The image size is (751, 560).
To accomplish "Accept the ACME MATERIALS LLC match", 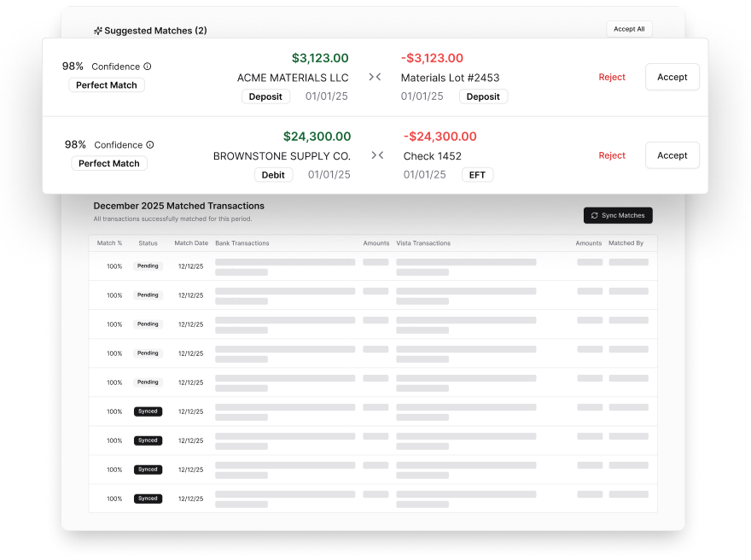I will pos(672,77).
